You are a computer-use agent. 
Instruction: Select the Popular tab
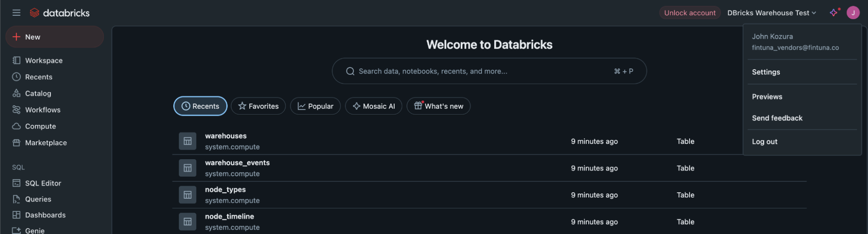pos(315,106)
